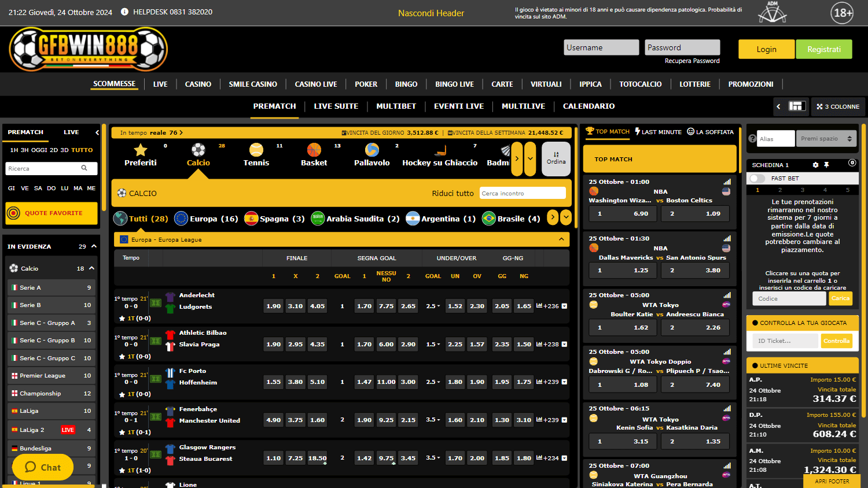The width and height of the screenshot is (868, 488).
Task: Open statistics icon for Dallas Mavericks match
Action: (x=727, y=238)
